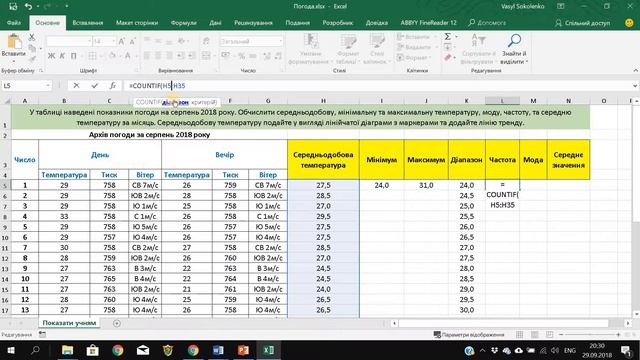Open the font name dropdown
640x360 pixels.
tap(89, 41)
